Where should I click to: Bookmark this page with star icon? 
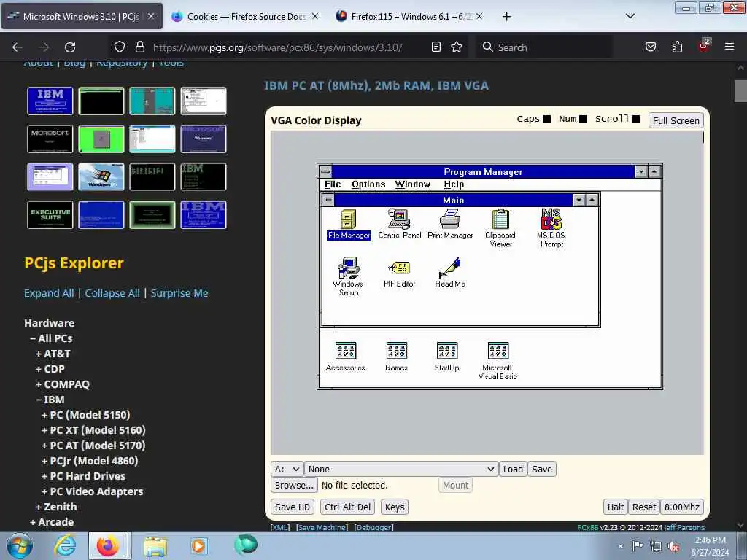(x=457, y=47)
